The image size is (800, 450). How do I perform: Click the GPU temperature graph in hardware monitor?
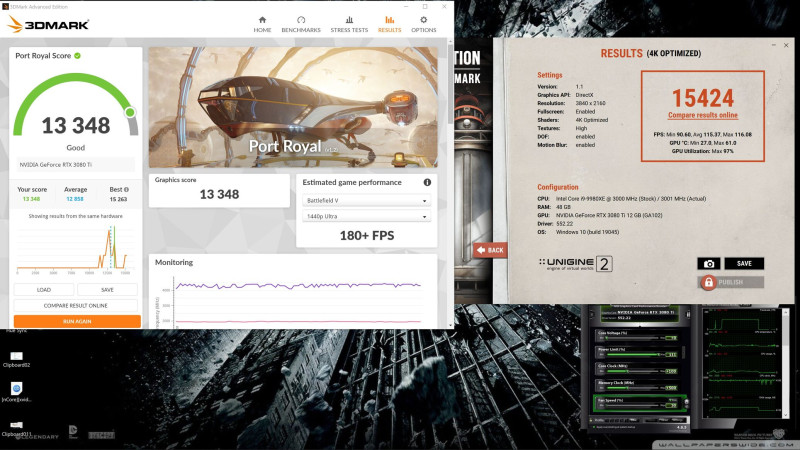(742, 343)
